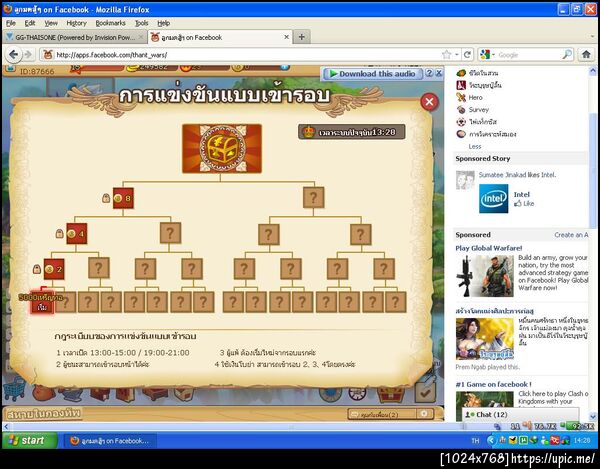Select the Firefox taskbar button
This screenshot has height=469, width=600.
110,441
